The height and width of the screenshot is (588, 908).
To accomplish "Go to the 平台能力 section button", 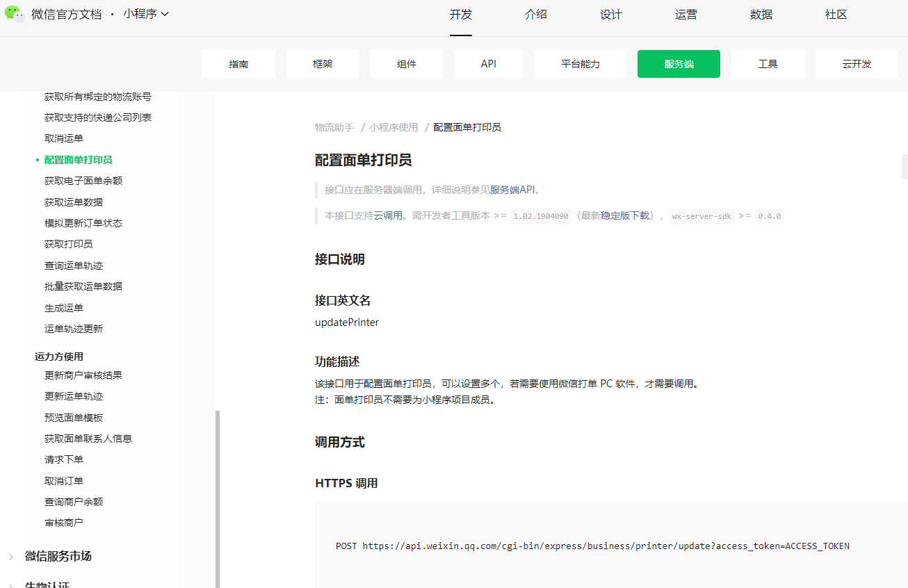I will (581, 64).
